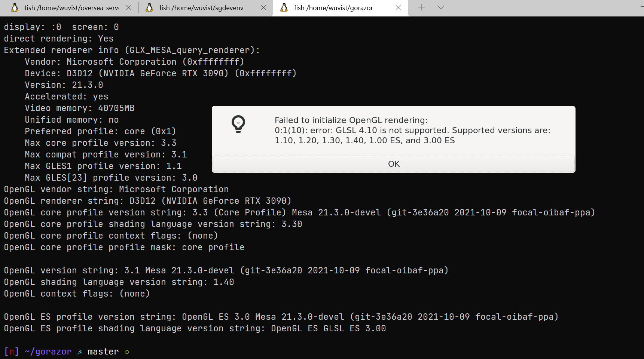Click the penguin icon on the sgdevenv tab
This screenshot has width=644, height=359.
(150, 7)
